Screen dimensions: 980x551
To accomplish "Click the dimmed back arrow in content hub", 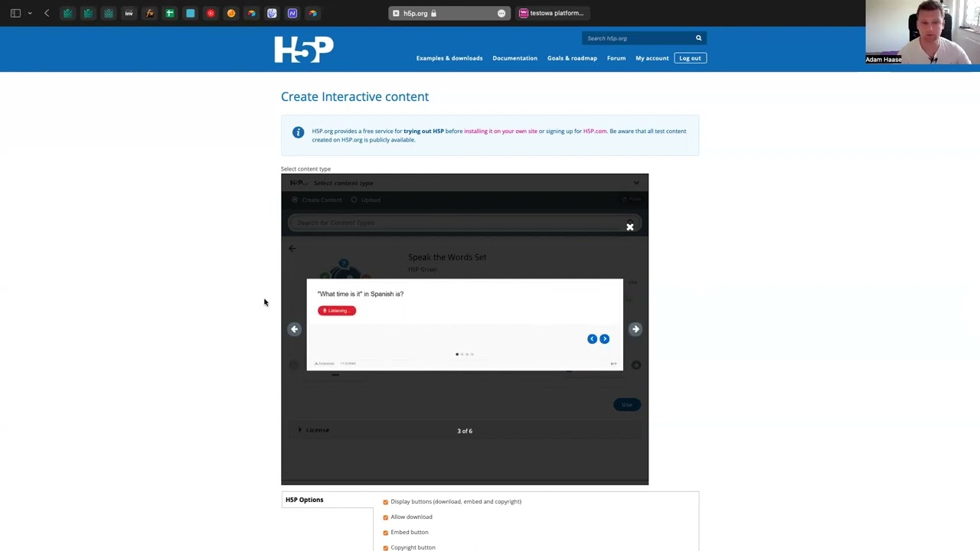I will click(x=292, y=249).
